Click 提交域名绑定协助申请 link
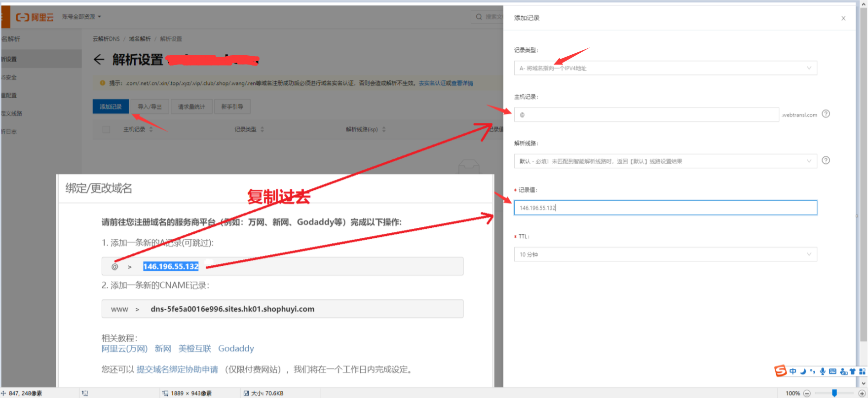The width and height of the screenshot is (868, 398). 177,369
